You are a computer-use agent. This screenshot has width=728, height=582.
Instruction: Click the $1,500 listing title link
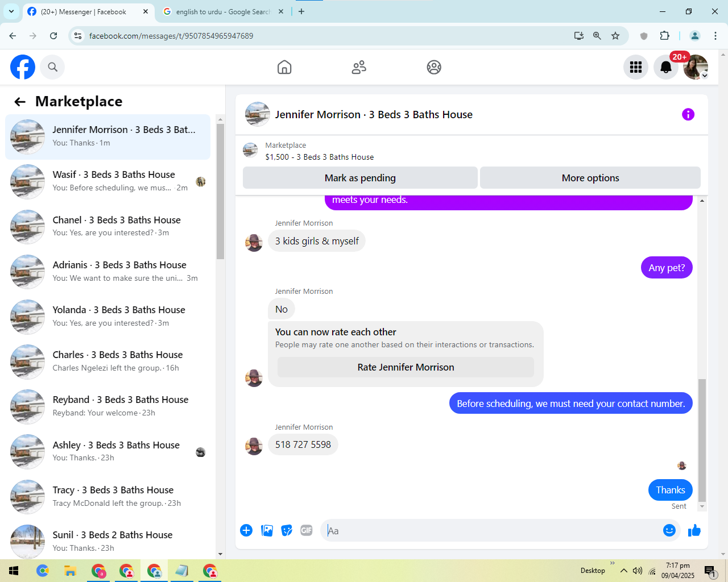click(320, 157)
